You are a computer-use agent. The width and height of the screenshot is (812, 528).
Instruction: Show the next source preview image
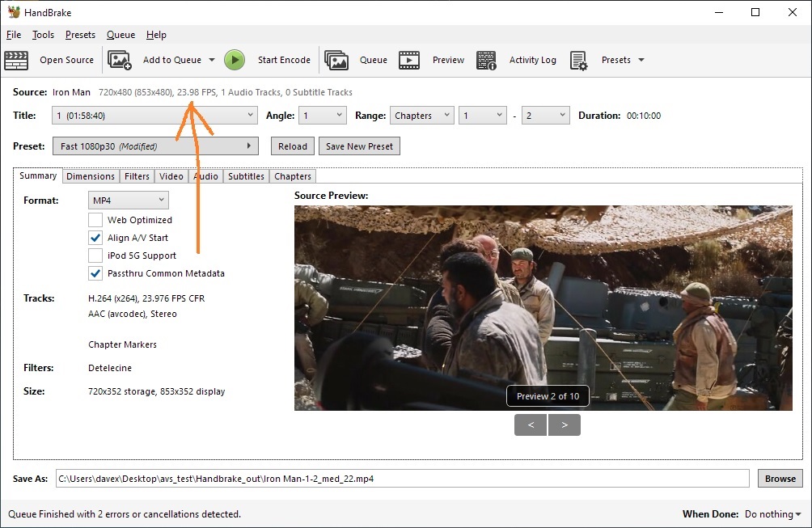565,425
